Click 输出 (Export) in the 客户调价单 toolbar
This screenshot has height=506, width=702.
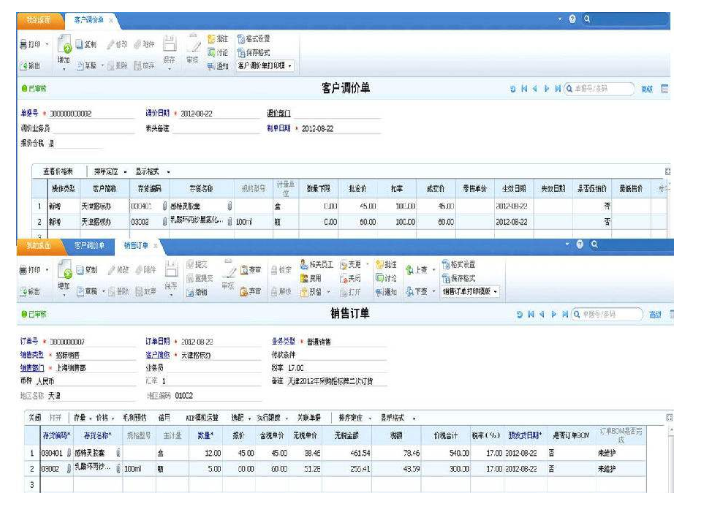pyautogui.click(x=30, y=66)
